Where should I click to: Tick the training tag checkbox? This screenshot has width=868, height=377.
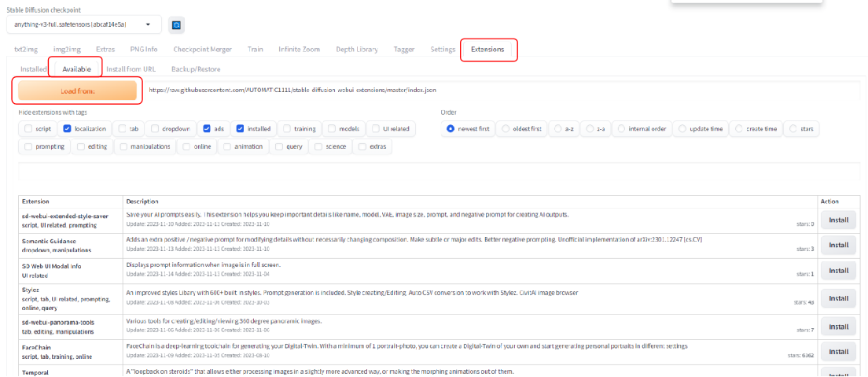(288, 128)
